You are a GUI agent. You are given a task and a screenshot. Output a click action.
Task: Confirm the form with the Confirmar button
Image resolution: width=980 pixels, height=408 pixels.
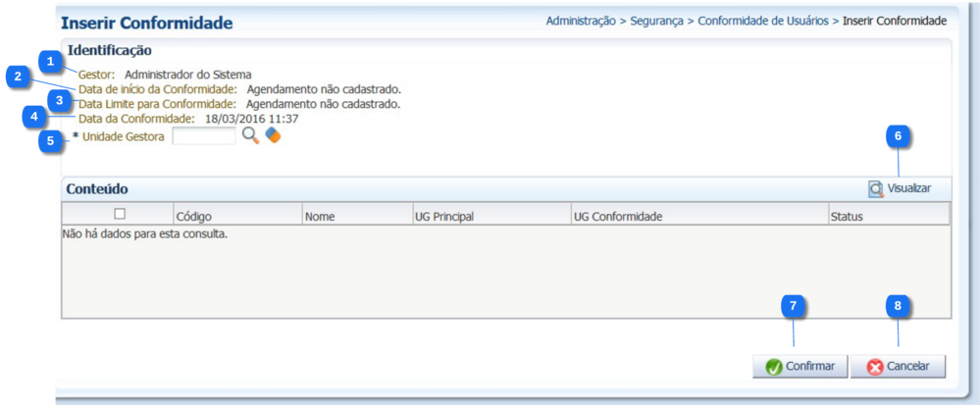[799, 366]
